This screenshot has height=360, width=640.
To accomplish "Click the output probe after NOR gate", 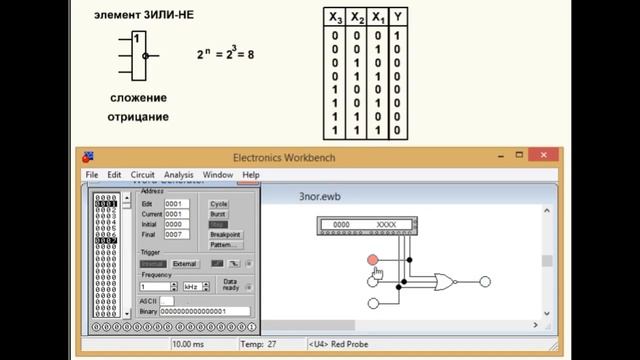I will click(x=485, y=282).
